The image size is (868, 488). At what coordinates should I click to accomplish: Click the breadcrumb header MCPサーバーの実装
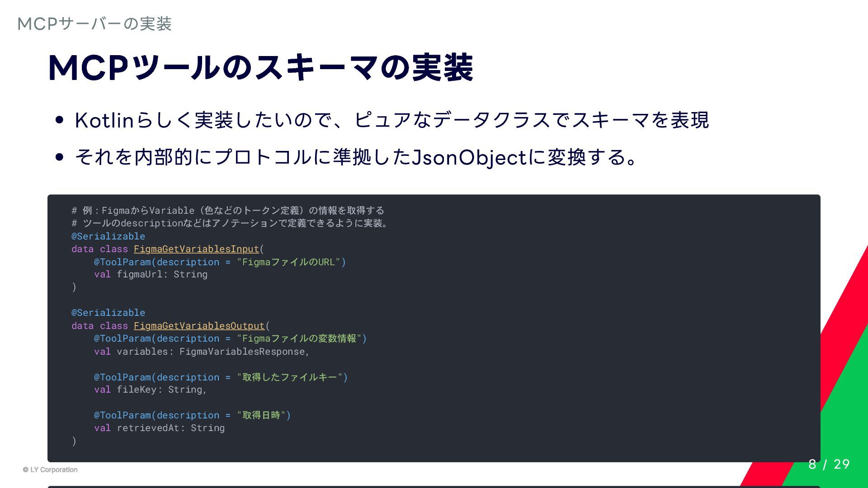click(x=94, y=24)
